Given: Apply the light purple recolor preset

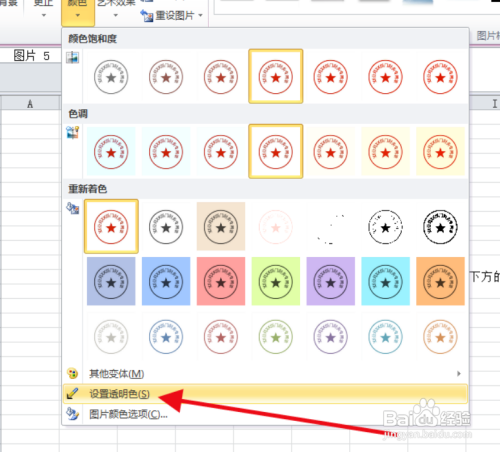Looking at the screenshot, I should (x=331, y=336).
